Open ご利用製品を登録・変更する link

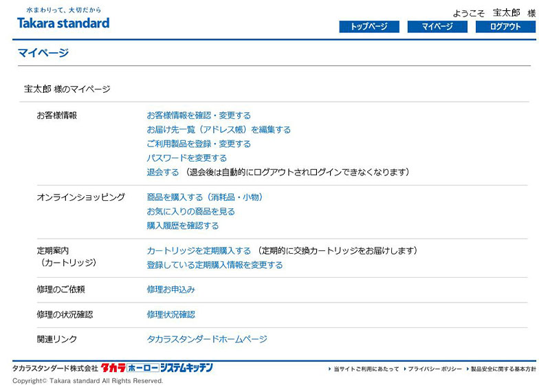click(199, 144)
